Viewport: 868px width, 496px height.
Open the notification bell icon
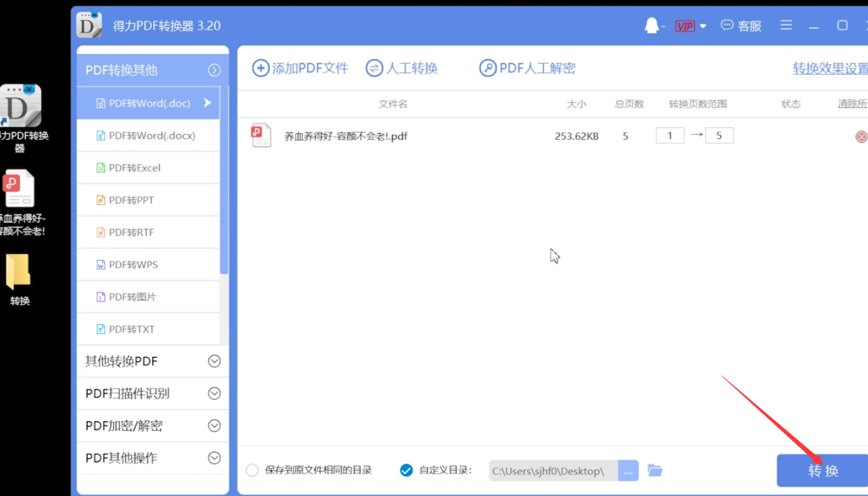[652, 26]
